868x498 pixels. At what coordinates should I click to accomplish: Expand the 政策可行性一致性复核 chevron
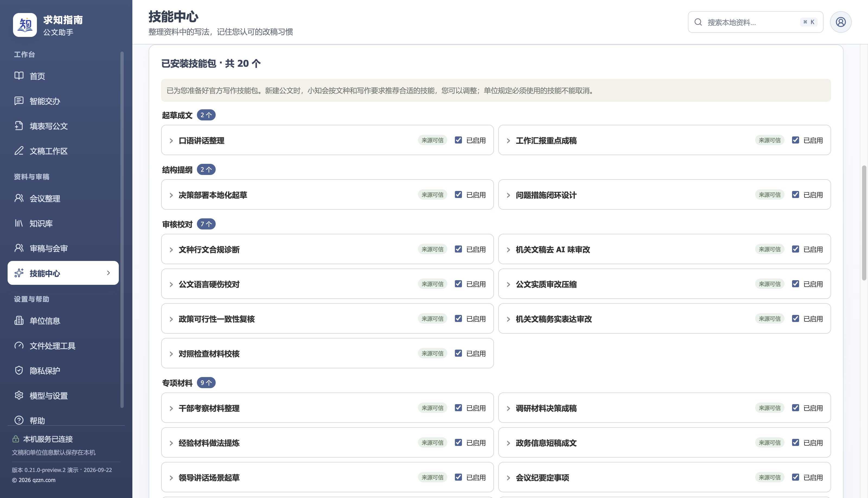point(171,319)
